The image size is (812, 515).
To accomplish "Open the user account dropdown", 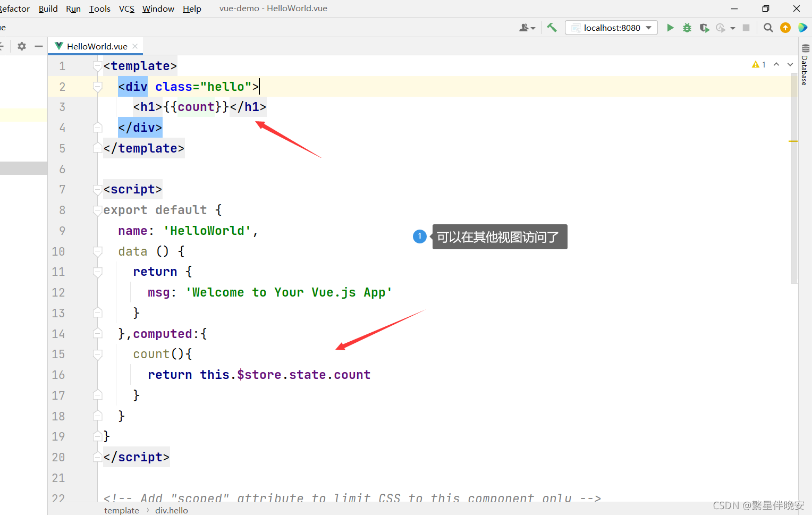I will pos(527,28).
